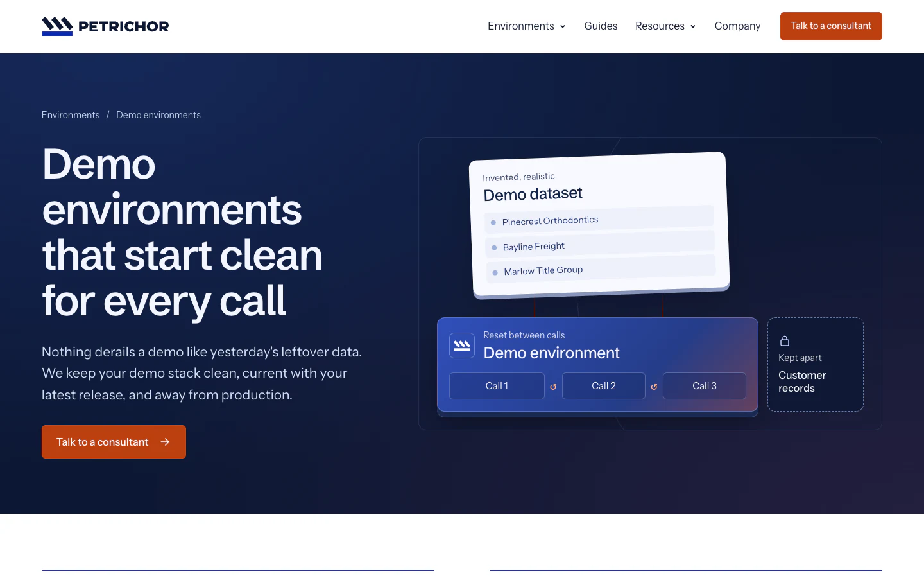Click the hero Talk to a consultant button
This screenshot has height=578, width=924.
[x=114, y=442]
